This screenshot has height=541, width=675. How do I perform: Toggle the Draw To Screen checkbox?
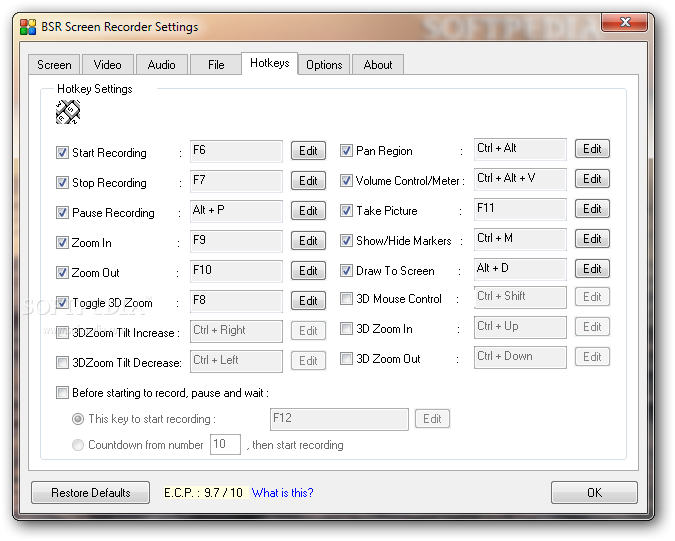tap(346, 271)
